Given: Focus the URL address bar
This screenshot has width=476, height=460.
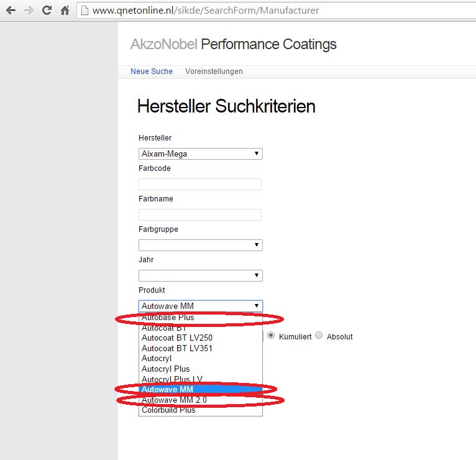Looking at the screenshot, I should (x=277, y=11).
